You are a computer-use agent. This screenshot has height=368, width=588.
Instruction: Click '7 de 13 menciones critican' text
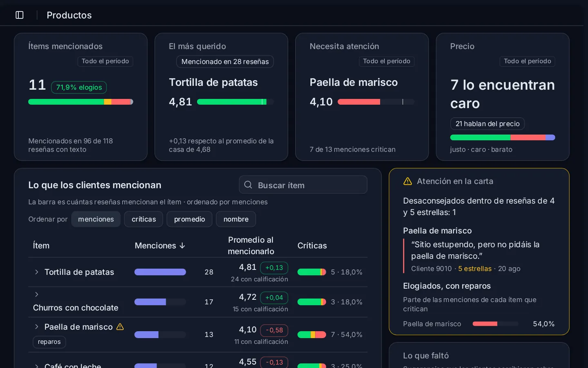tap(352, 150)
